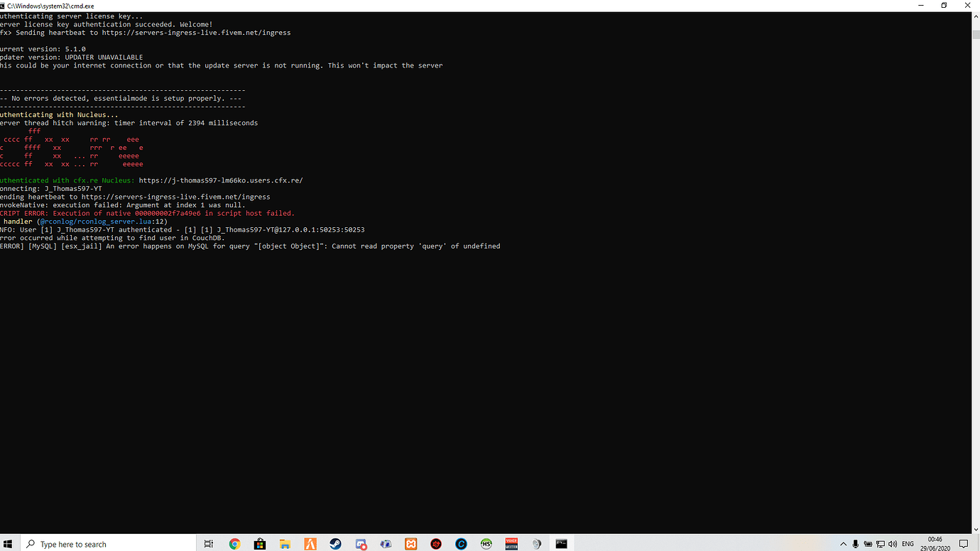Open the Microsoft Store

click(259, 543)
